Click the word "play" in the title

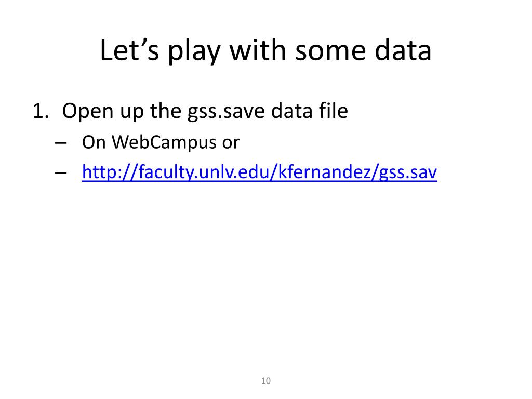click(194, 51)
